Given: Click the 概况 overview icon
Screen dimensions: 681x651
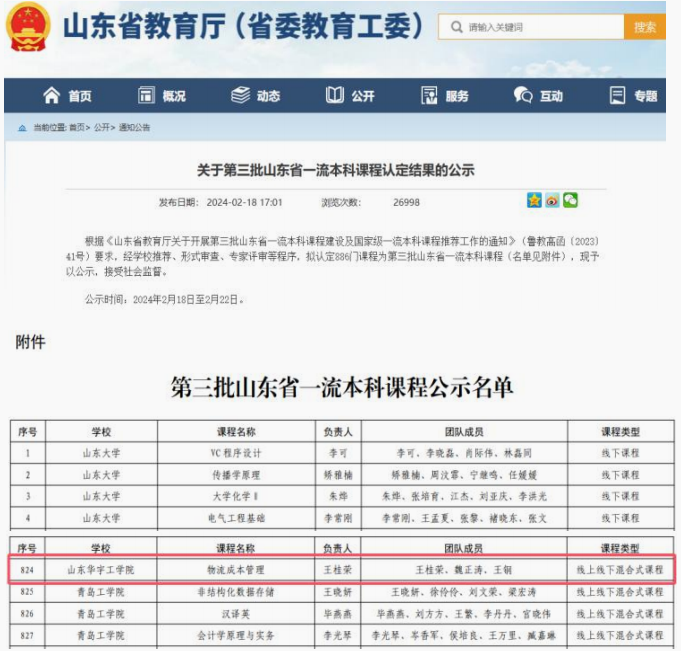Looking at the screenshot, I should coord(146,95).
